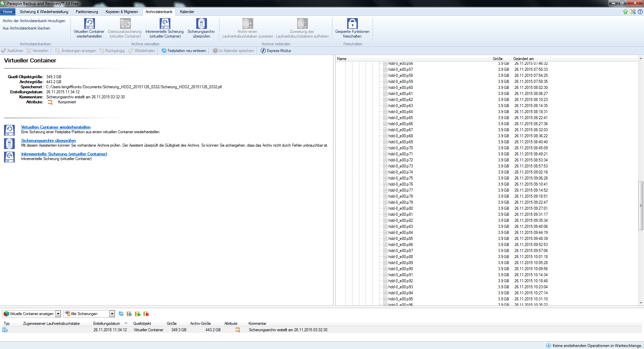Click the Komprimiert attribute icon

50,102
